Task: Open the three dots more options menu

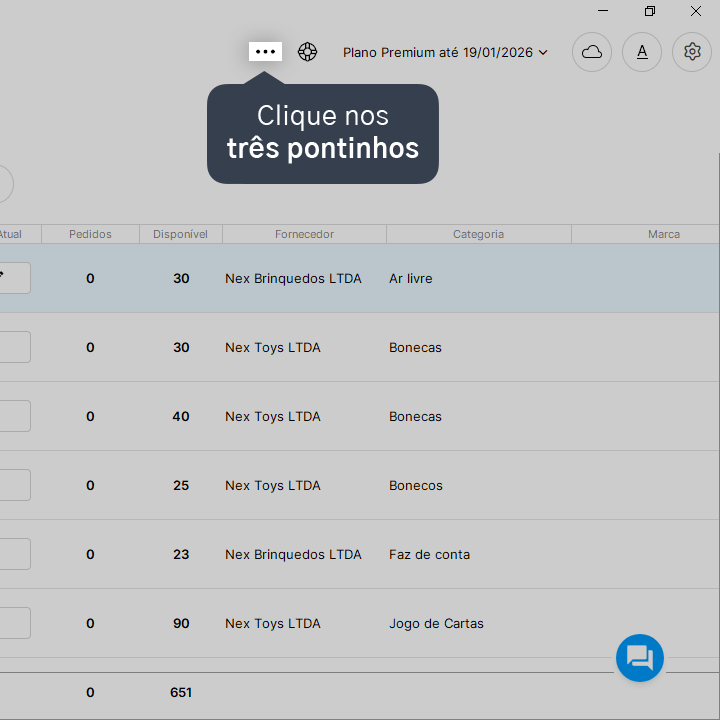Action: click(x=265, y=51)
